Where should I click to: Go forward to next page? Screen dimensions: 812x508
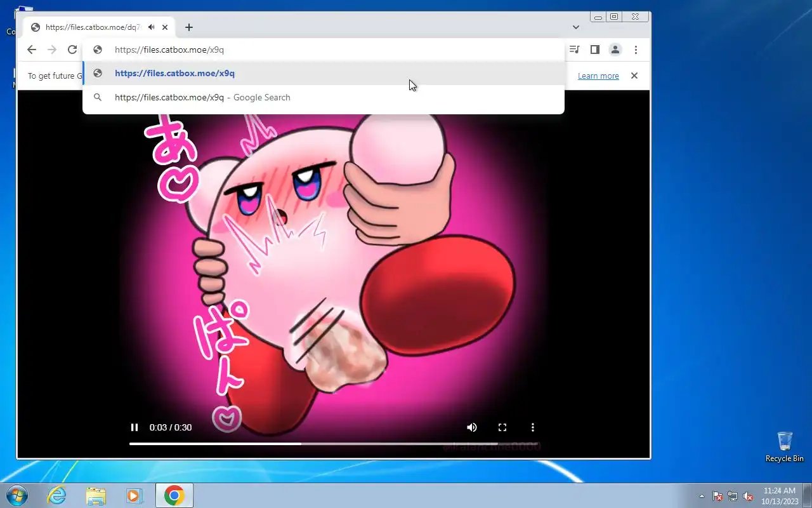[x=52, y=50]
